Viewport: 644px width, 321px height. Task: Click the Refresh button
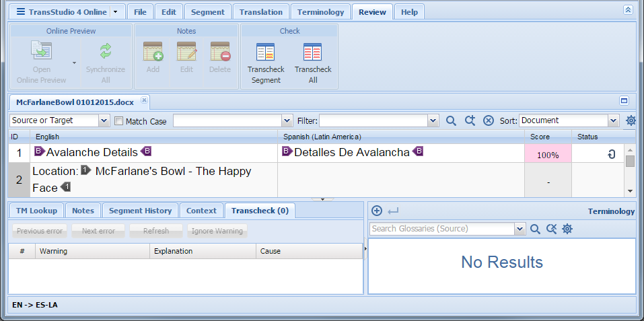coord(156,231)
